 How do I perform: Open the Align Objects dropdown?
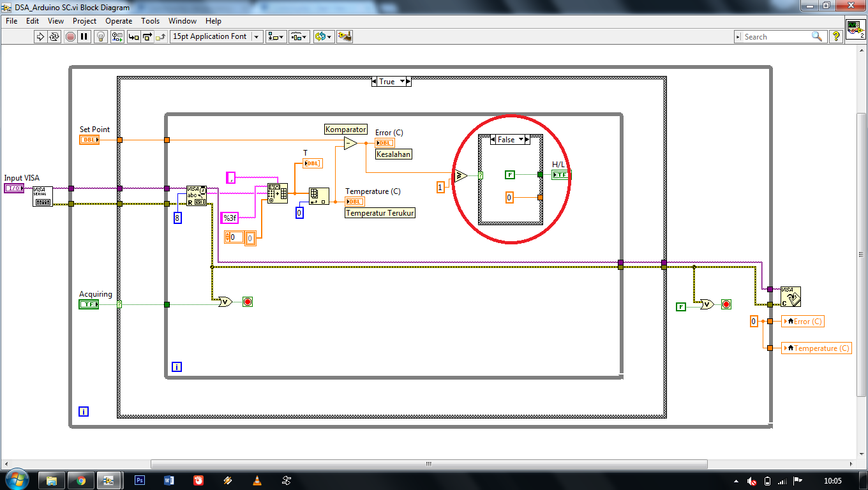pos(276,36)
